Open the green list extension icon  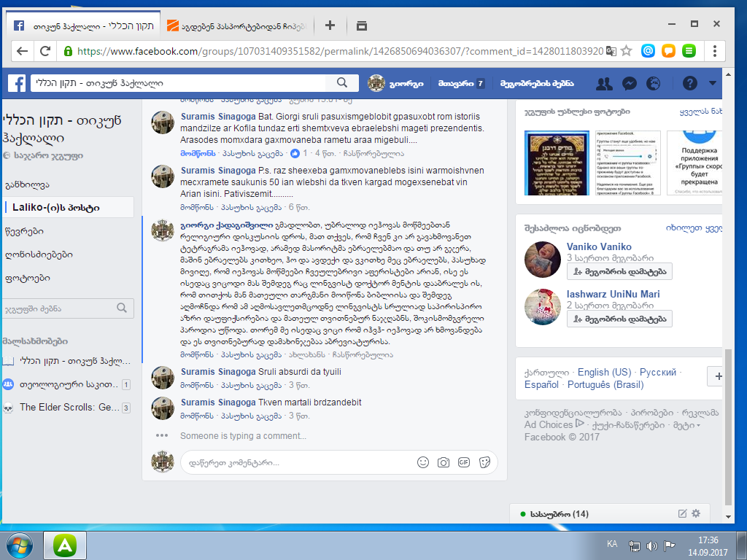(689, 50)
